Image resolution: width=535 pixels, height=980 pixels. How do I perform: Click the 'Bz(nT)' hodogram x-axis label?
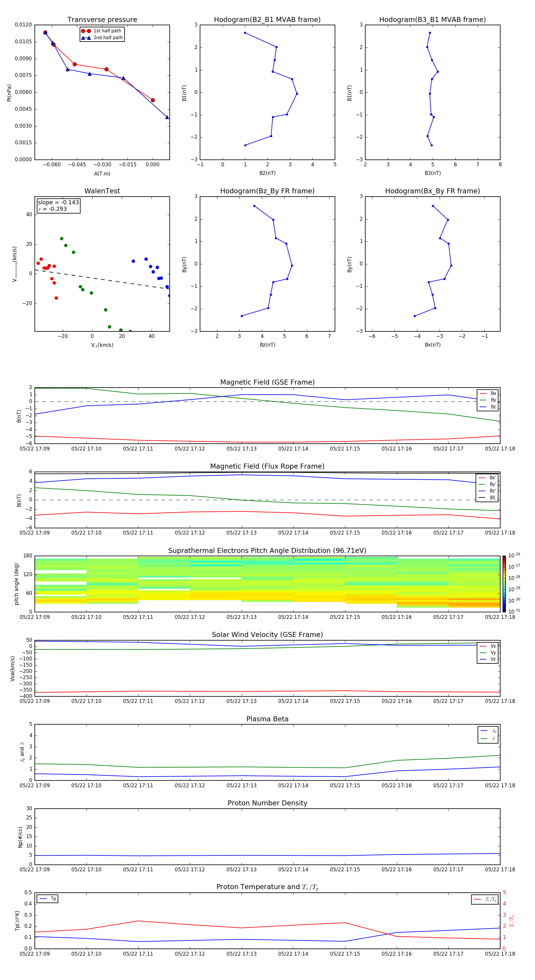click(x=267, y=345)
